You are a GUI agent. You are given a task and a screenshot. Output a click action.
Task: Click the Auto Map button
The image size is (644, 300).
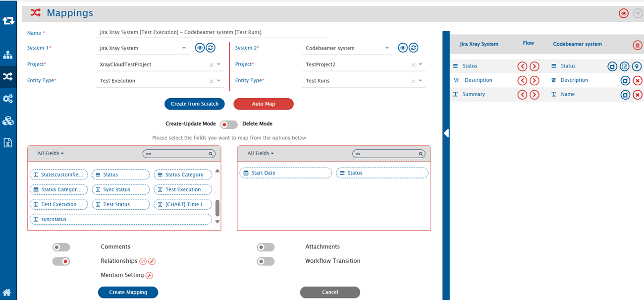click(263, 104)
